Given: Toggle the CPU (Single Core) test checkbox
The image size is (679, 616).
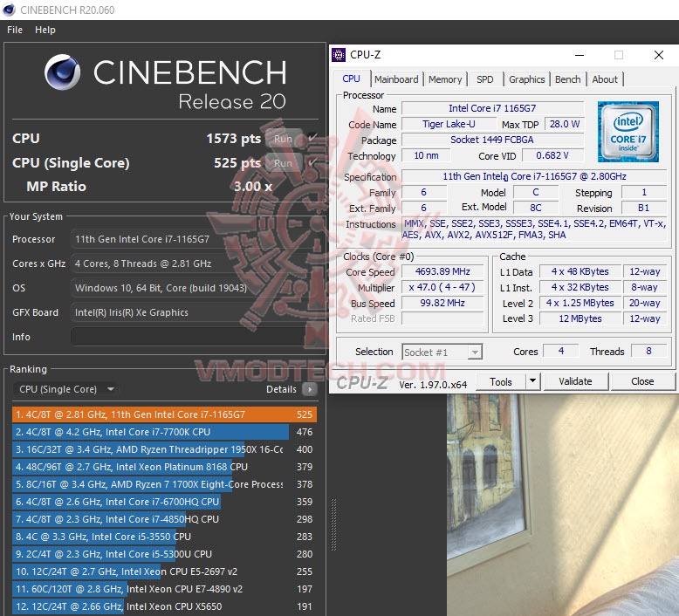Looking at the screenshot, I should pos(312,162).
